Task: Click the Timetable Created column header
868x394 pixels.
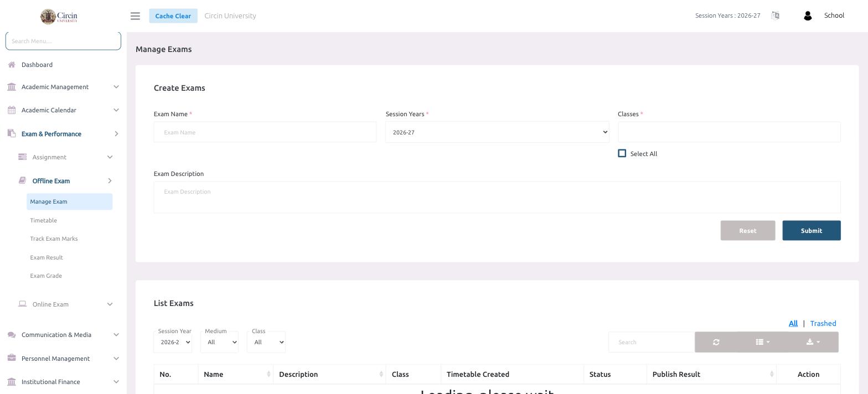Action: click(x=512, y=375)
